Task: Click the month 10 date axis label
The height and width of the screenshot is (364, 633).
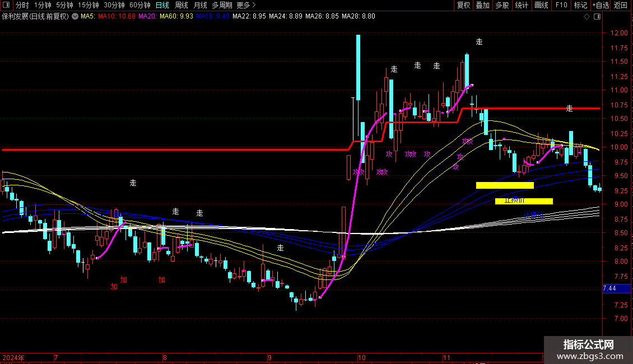Action: pos(362,357)
